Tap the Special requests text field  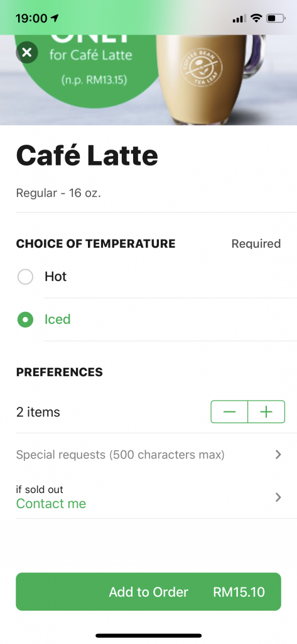(x=148, y=455)
